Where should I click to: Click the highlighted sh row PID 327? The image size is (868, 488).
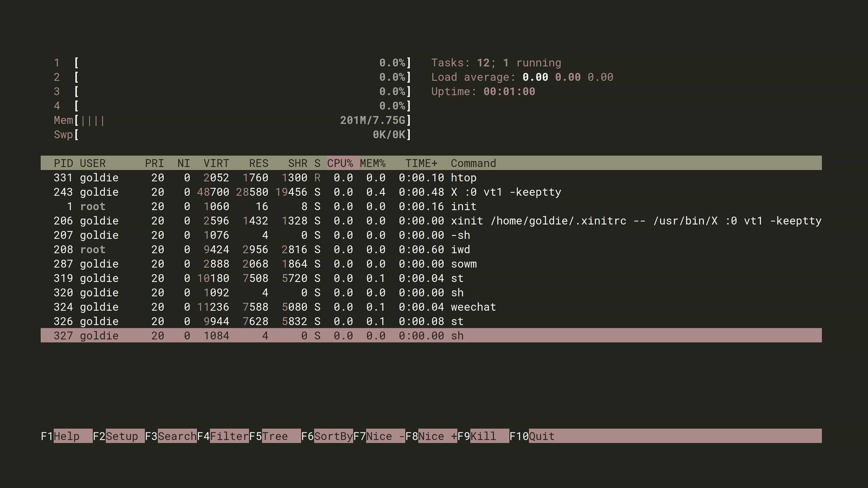pos(431,336)
